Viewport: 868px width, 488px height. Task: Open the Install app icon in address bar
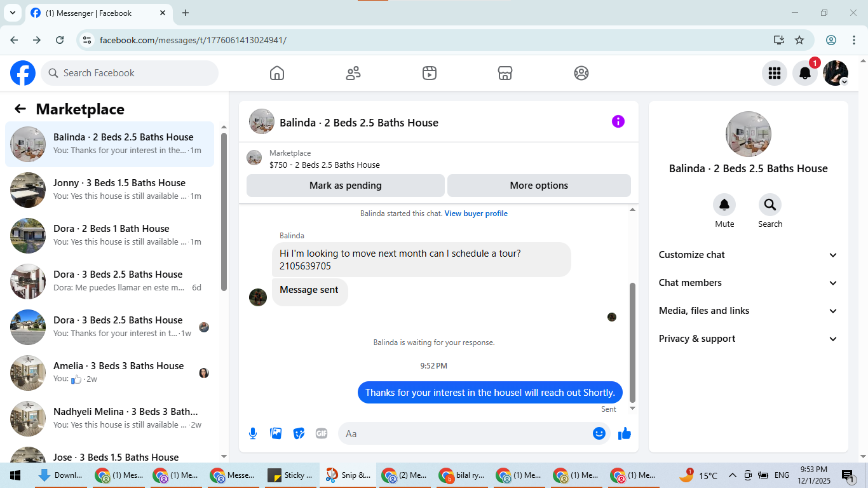click(779, 40)
